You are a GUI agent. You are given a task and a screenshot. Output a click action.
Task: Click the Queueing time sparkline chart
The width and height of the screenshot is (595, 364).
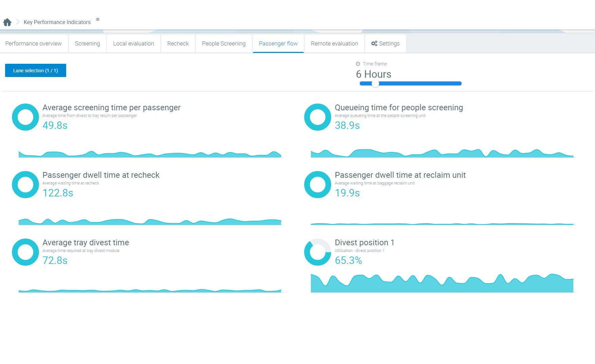442,153
